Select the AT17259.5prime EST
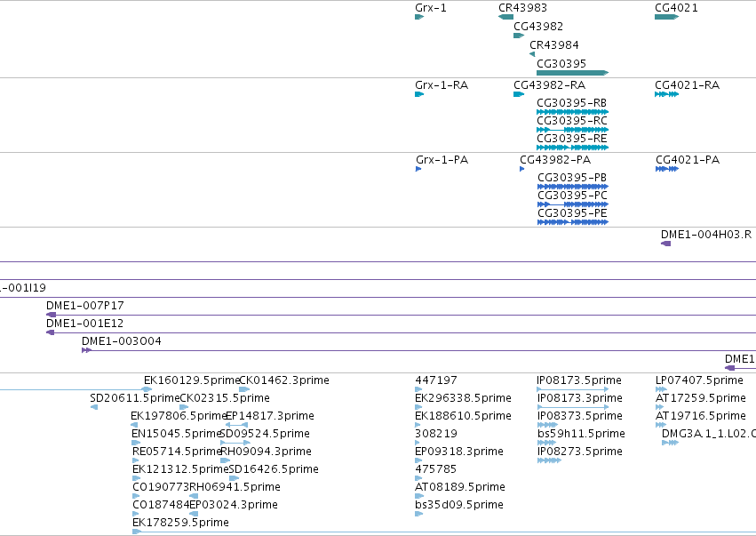 click(x=659, y=407)
